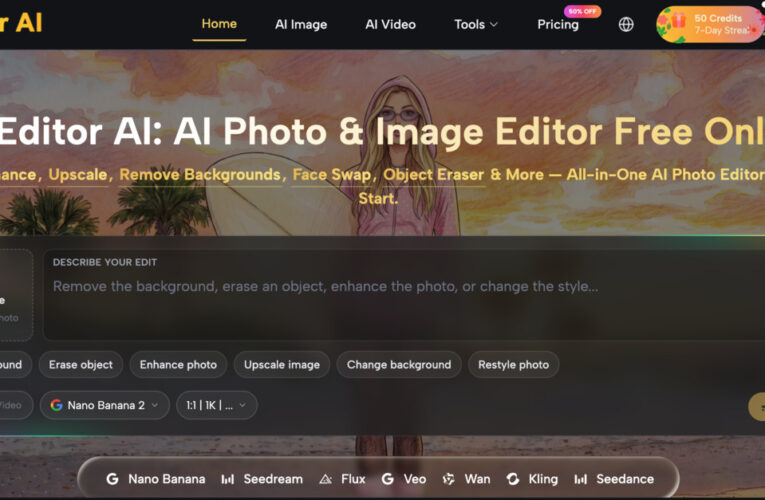Select the Upscale image suggestion
This screenshot has width=765, height=500.
tap(282, 364)
